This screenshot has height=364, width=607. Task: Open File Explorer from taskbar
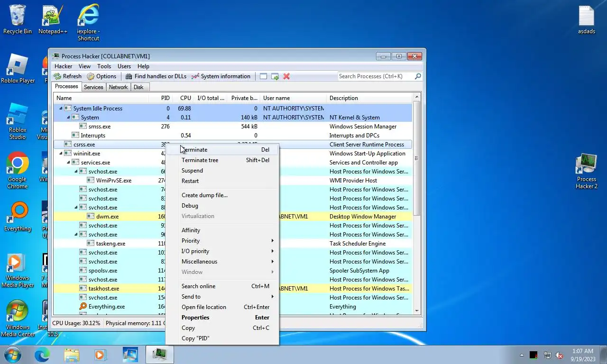click(x=71, y=355)
